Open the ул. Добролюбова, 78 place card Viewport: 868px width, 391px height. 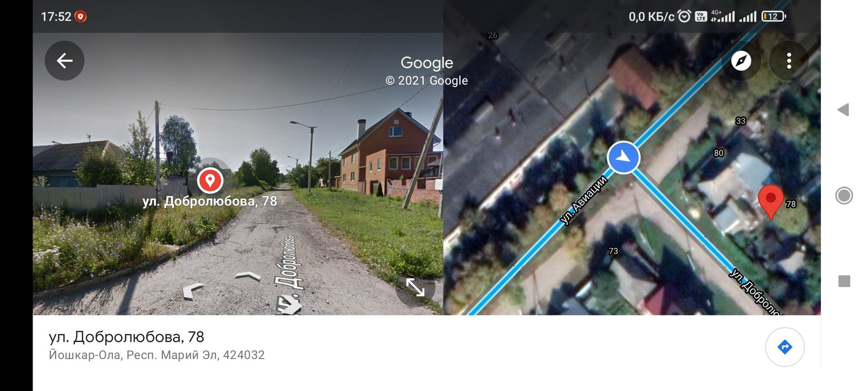coord(127,337)
